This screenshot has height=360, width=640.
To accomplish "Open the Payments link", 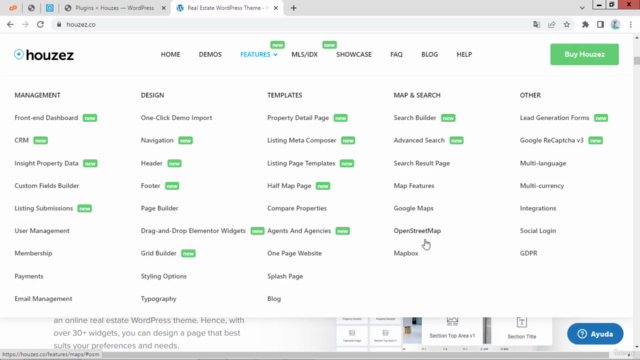I will pyautogui.click(x=29, y=276).
